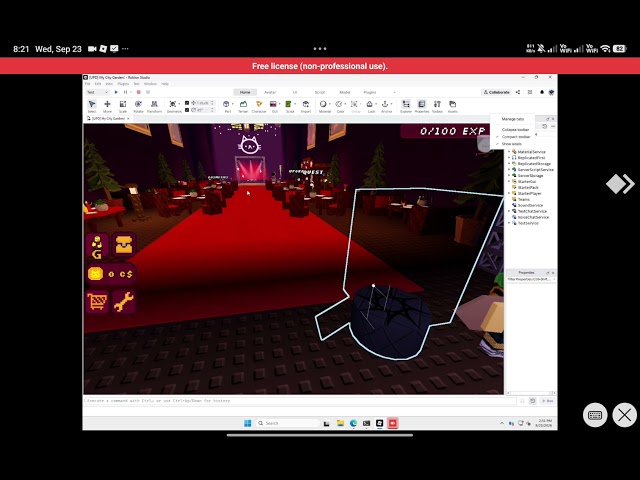Insert a new Script
Image resolution: width=640 pixels, height=480 pixels.
289,106
